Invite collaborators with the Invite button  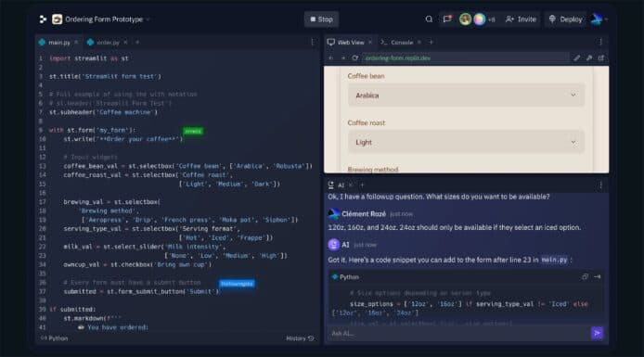tap(521, 19)
